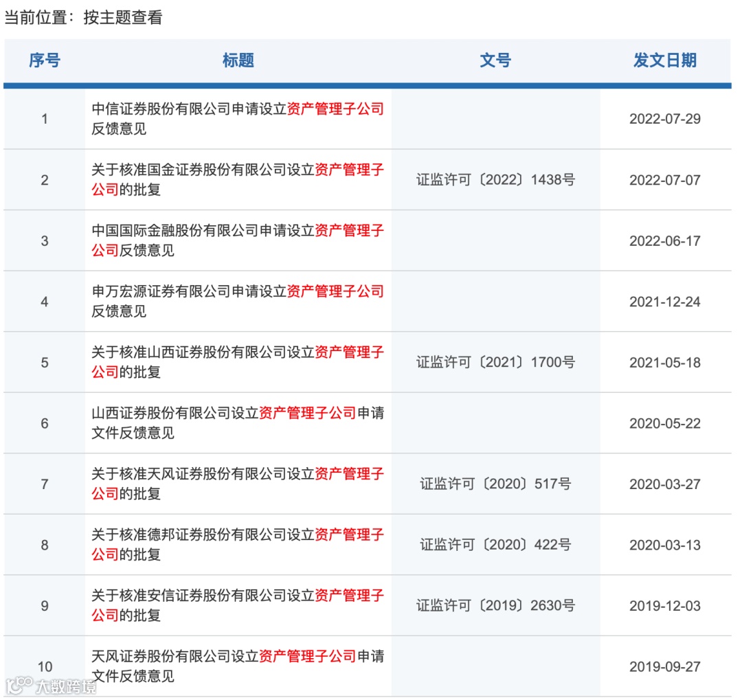The image size is (742, 700).
Task: Select document number 证监许可〔2020〕422号
Action: point(495,545)
